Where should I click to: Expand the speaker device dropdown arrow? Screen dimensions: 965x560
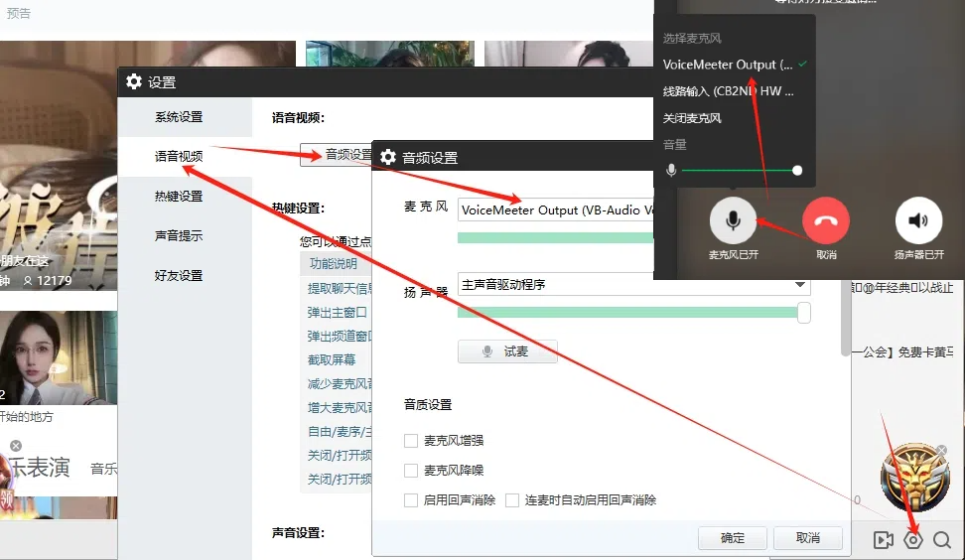tap(799, 284)
